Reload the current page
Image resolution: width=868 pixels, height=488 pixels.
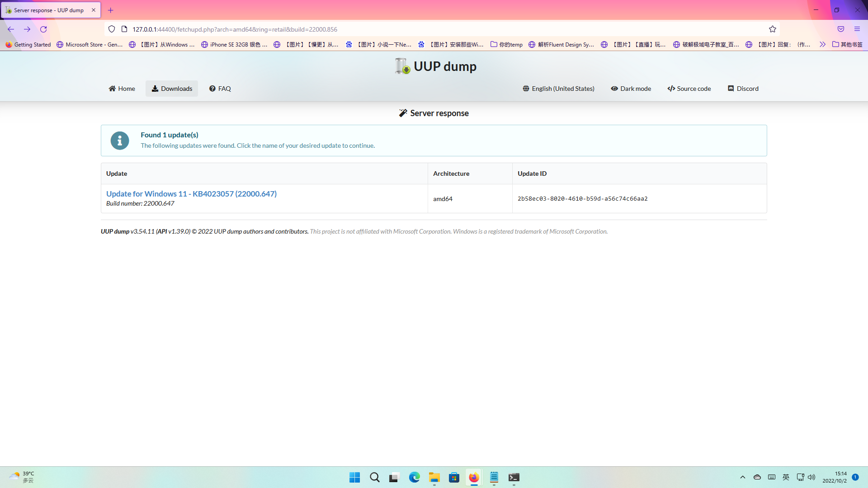(43, 29)
